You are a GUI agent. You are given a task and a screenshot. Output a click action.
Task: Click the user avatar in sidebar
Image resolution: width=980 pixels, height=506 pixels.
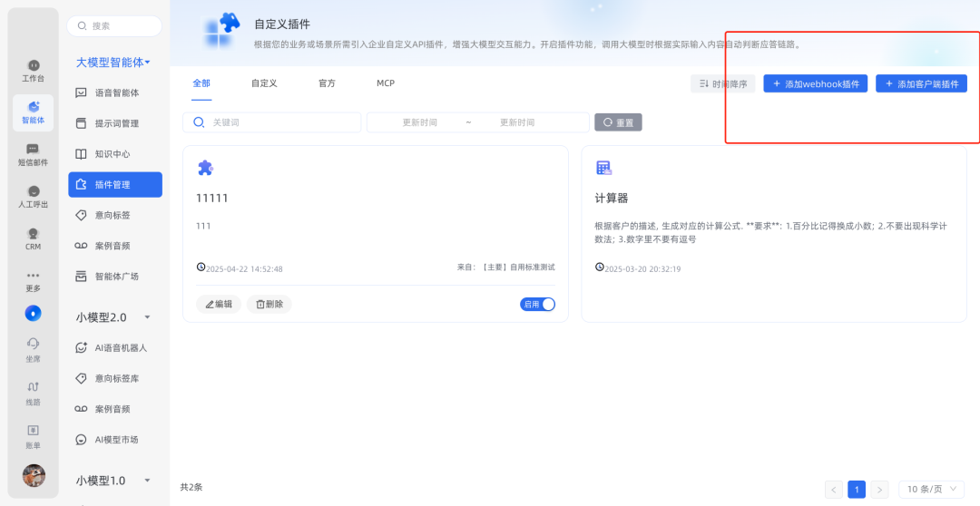(34, 475)
